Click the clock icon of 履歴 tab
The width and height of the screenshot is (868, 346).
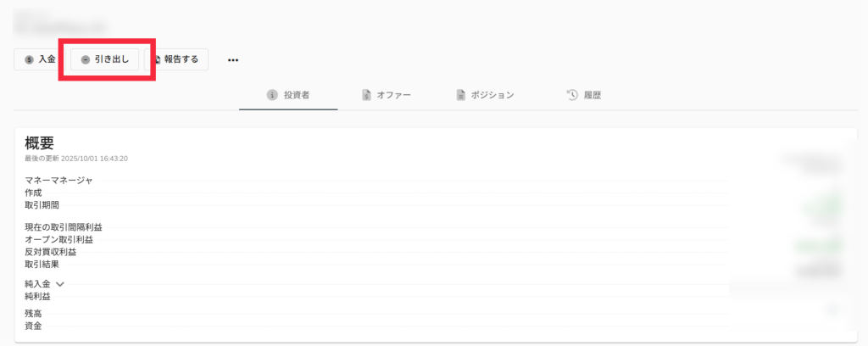click(x=572, y=95)
